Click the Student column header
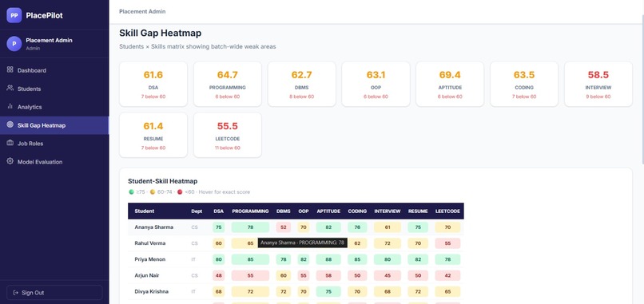Viewport: 644px width, 304px height. [144, 211]
